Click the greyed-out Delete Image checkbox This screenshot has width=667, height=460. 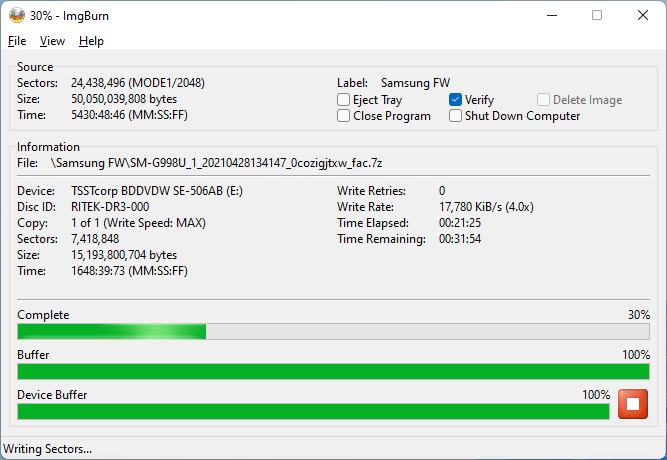[544, 100]
